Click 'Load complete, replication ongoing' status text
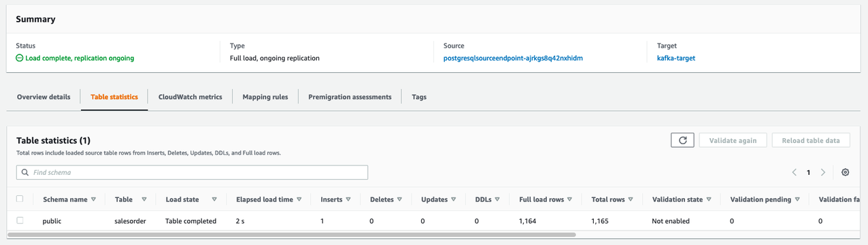 (x=80, y=59)
